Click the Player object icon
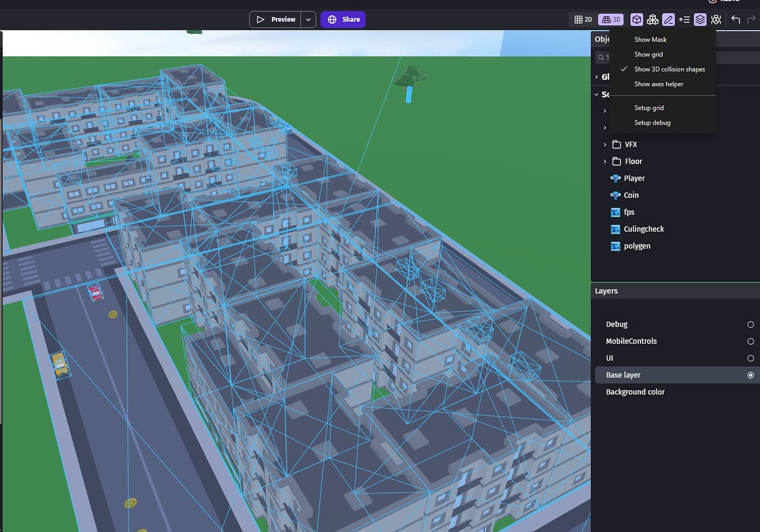760x532 pixels. [615, 178]
